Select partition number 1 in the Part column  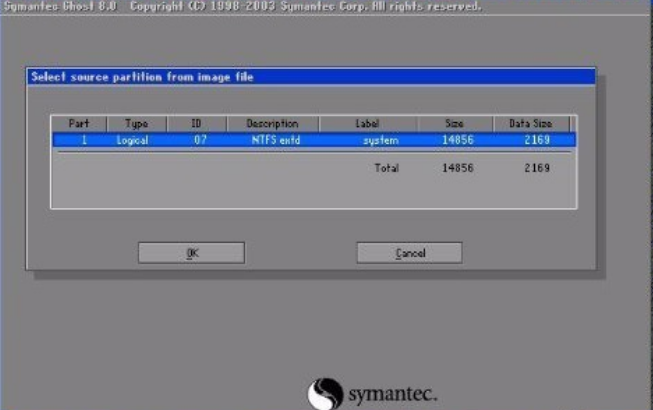[84, 141]
